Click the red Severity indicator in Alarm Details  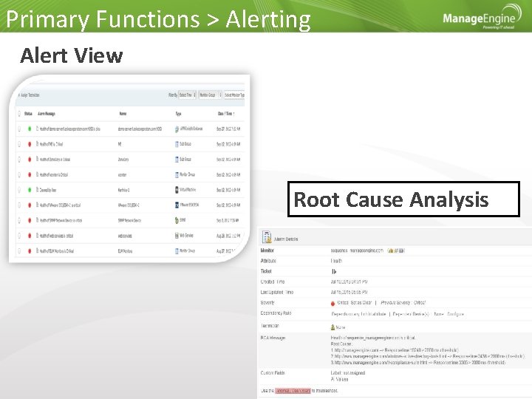[332, 304]
